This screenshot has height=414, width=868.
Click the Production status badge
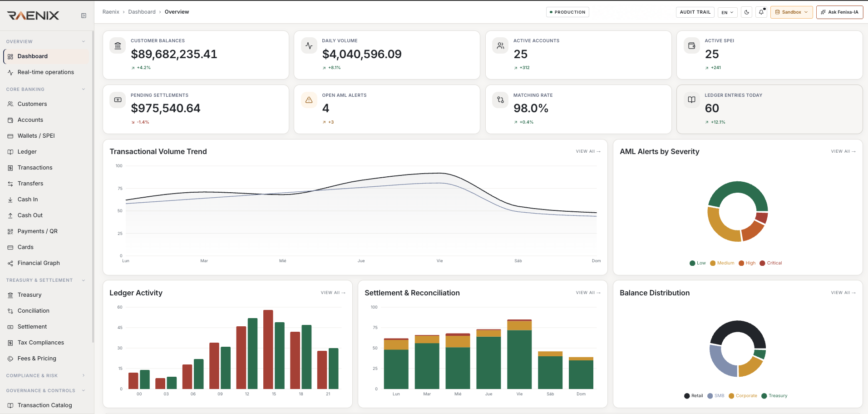click(567, 12)
